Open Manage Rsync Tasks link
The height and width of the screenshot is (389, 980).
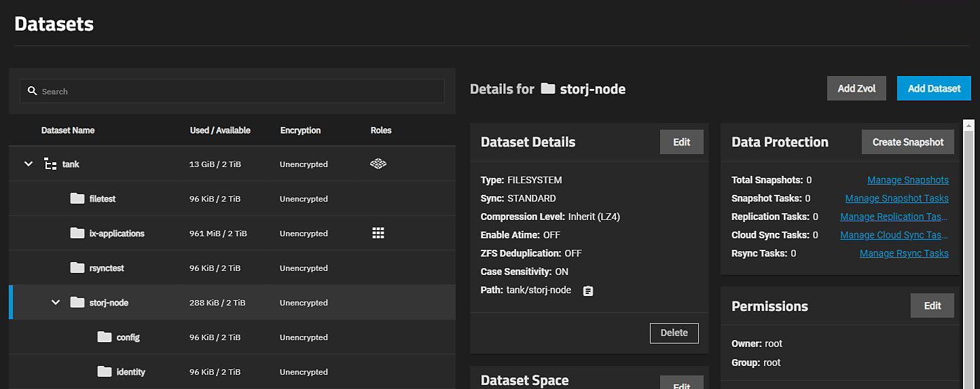pos(903,253)
